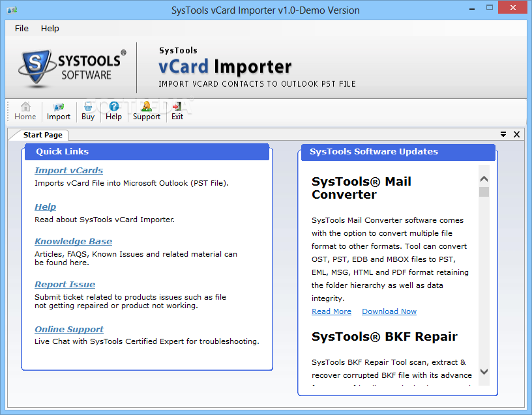Open the File menu
This screenshot has width=532, height=415.
point(22,29)
